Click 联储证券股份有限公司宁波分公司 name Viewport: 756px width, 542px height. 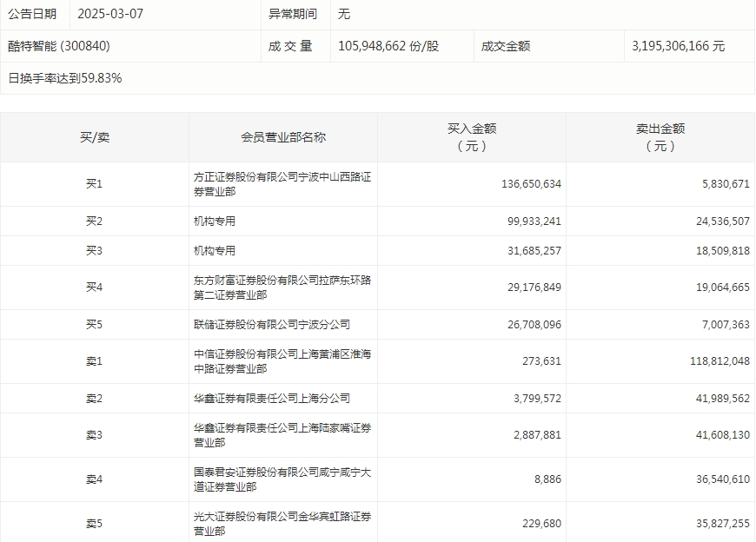pyautogui.click(x=272, y=324)
